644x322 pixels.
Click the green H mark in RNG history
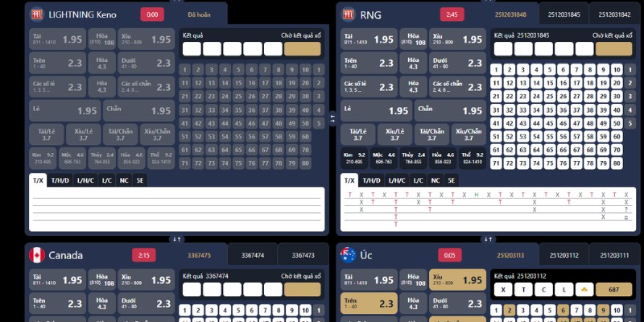[x=477, y=195]
